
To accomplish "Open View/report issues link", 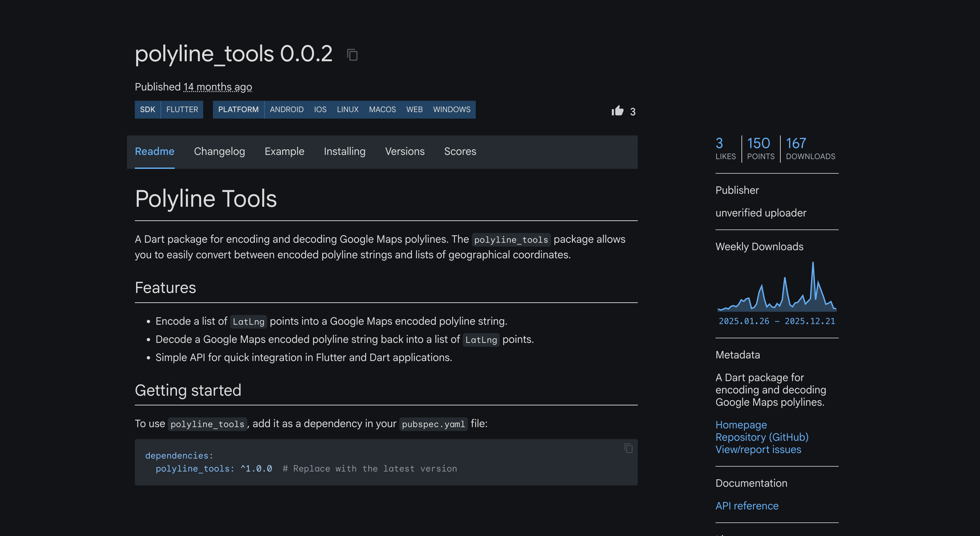I will tap(758, 449).
